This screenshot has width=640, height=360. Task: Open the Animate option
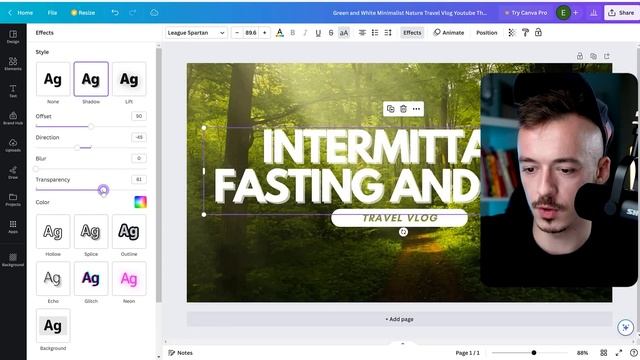pyautogui.click(x=449, y=33)
